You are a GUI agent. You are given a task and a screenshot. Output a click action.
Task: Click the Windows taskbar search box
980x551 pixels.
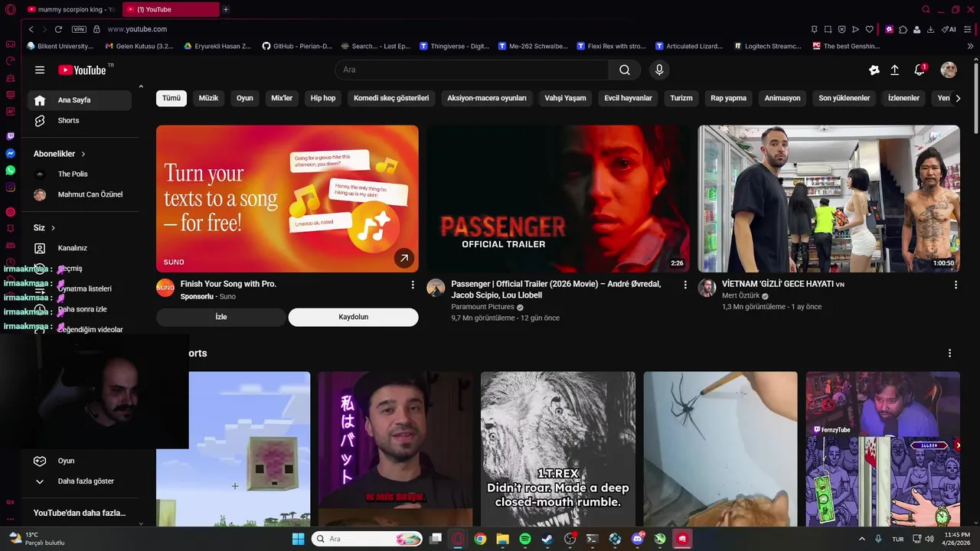(x=368, y=539)
